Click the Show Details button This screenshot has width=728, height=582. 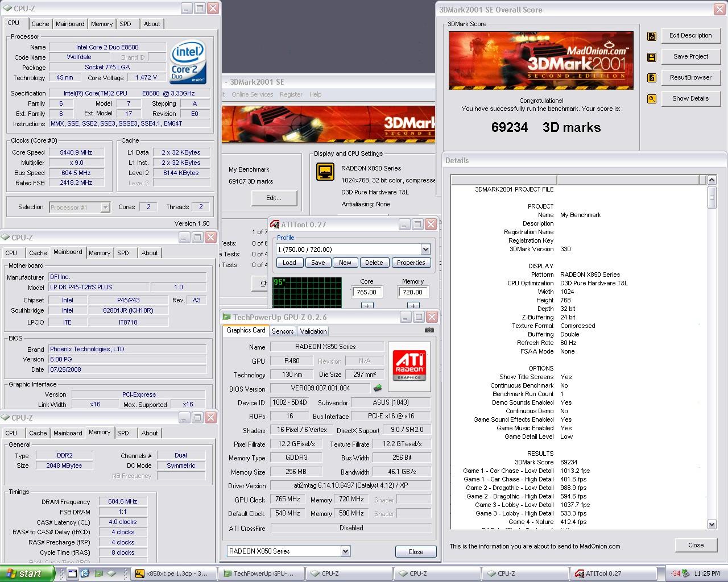pos(690,98)
